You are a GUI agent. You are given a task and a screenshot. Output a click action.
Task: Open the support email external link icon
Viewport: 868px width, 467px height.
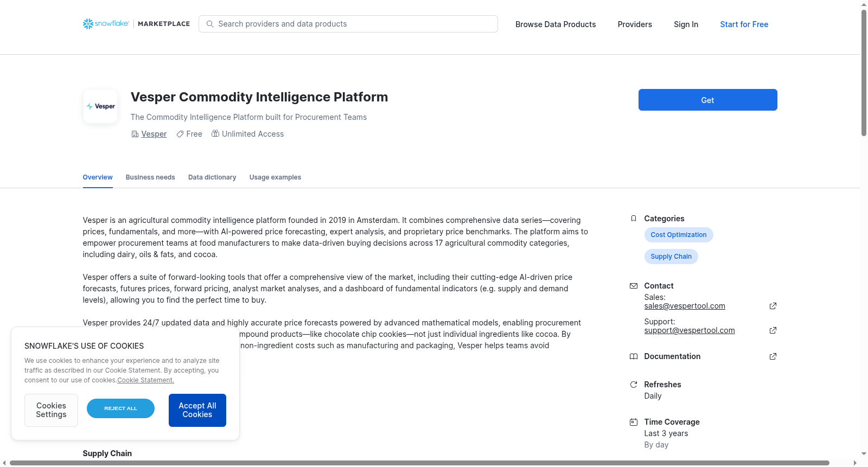pyautogui.click(x=773, y=330)
